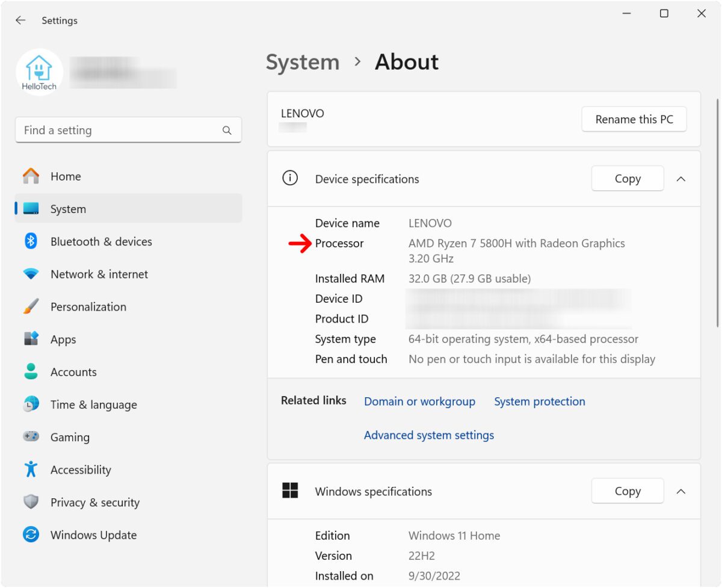Open Bluetooth & devices settings
The width and height of the screenshot is (722, 588).
coord(129,241)
